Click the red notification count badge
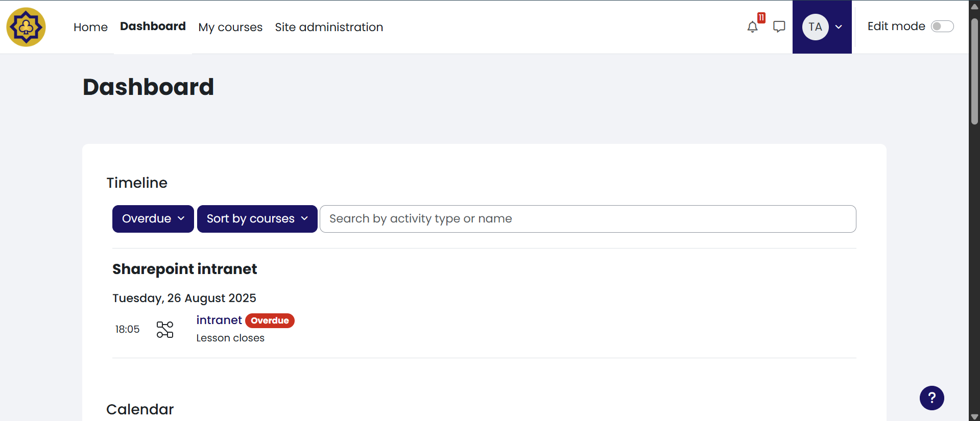 pyautogui.click(x=761, y=18)
